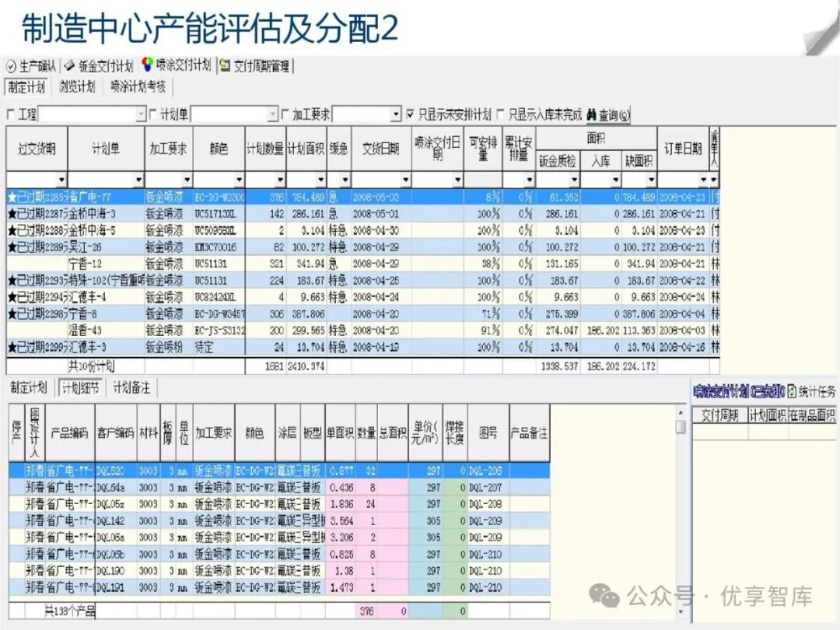This screenshot has height=630, width=840.
Task: Click the binoculars 查询 icon
Action: (x=591, y=114)
